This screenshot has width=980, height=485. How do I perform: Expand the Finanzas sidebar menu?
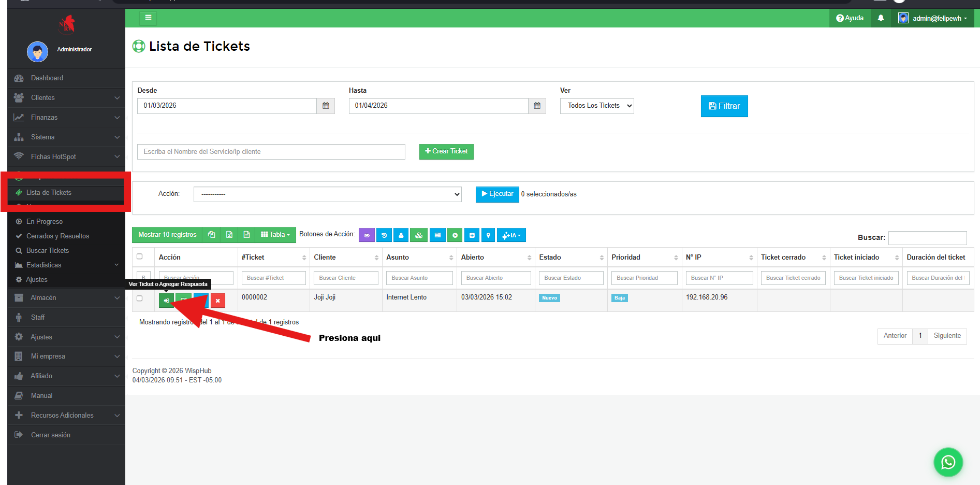(66, 118)
